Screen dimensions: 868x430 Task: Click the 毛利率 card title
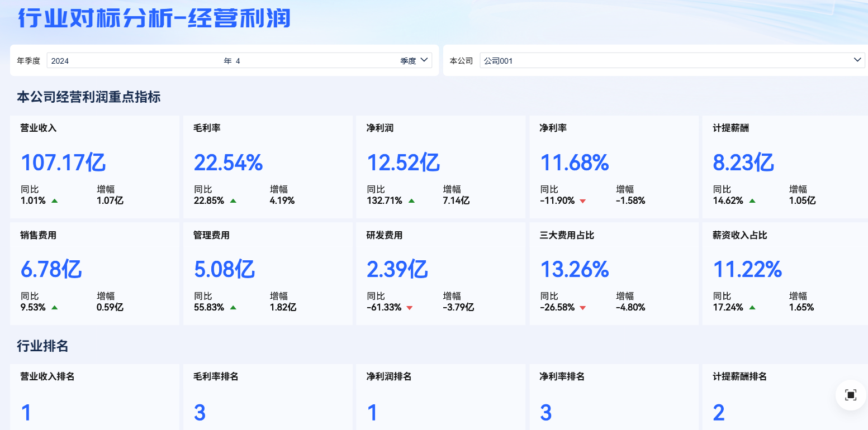tap(207, 128)
